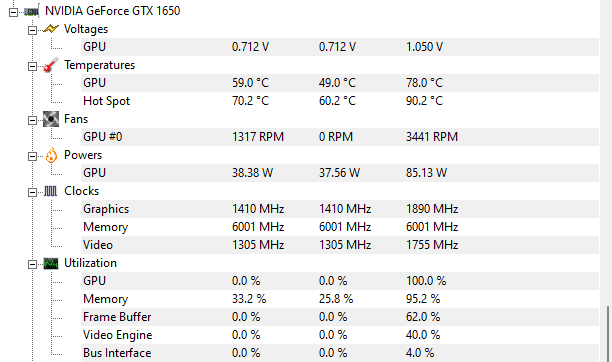Click the Clocks waveform icon
The image size is (612, 362).
(51, 191)
